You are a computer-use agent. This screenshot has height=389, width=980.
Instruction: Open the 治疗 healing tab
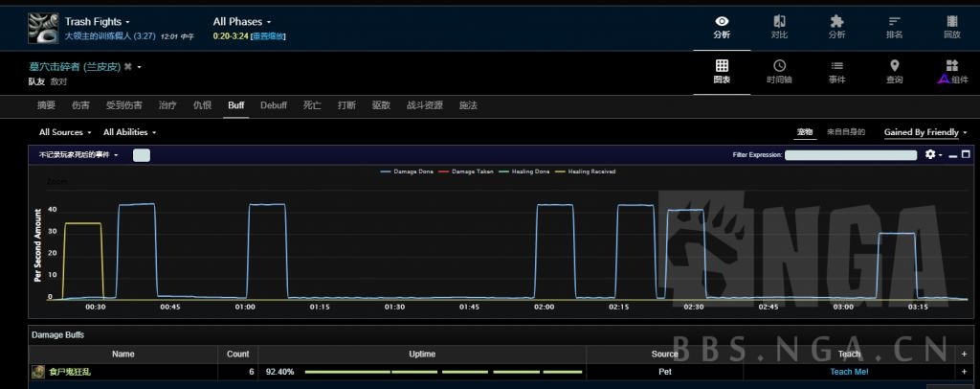tap(167, 104)
